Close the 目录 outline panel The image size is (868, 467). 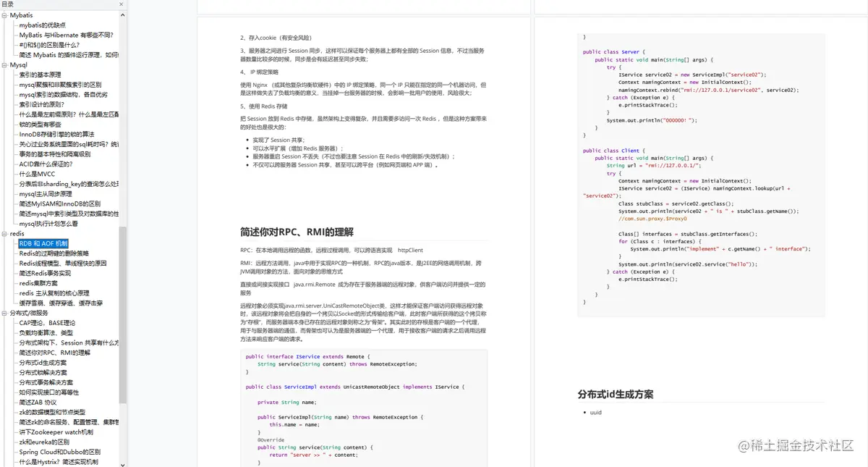(122, 4)
